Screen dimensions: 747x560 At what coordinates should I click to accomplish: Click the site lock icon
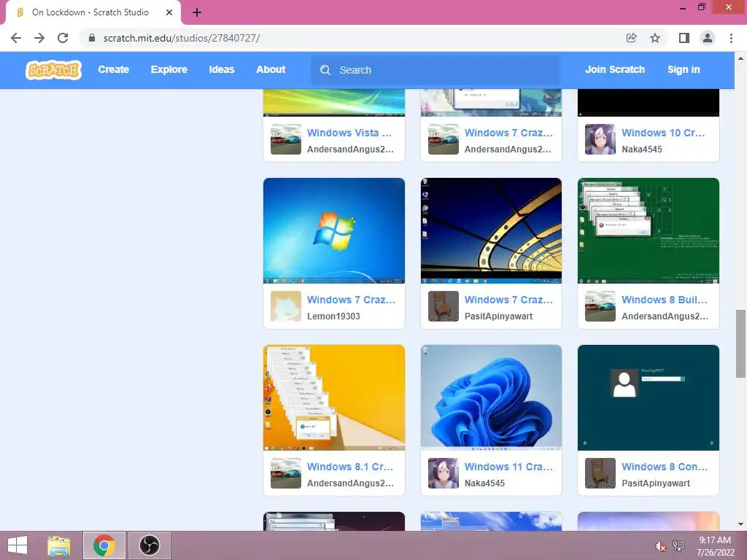click(x=92, y=38)
